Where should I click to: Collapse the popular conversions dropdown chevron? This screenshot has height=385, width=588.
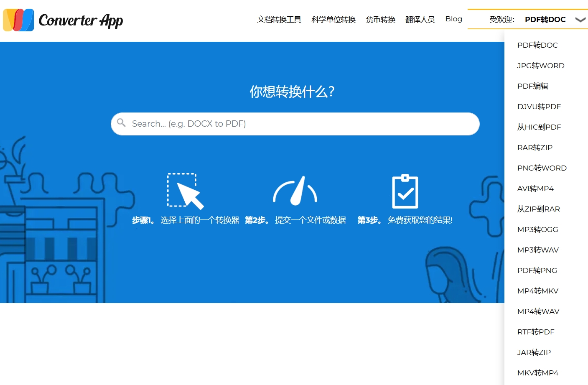pyautogui.click(x=580, y=20)
